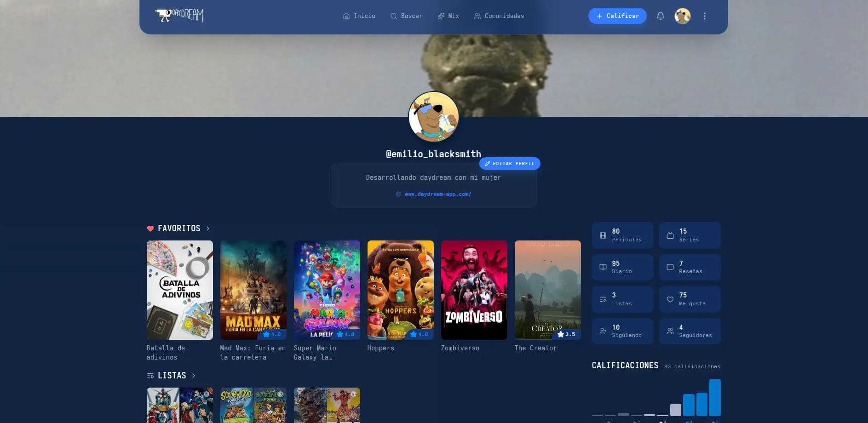This screenshot has width=868, height=423.
Task: Click the Daydream logo
Action: click(179, 16)
